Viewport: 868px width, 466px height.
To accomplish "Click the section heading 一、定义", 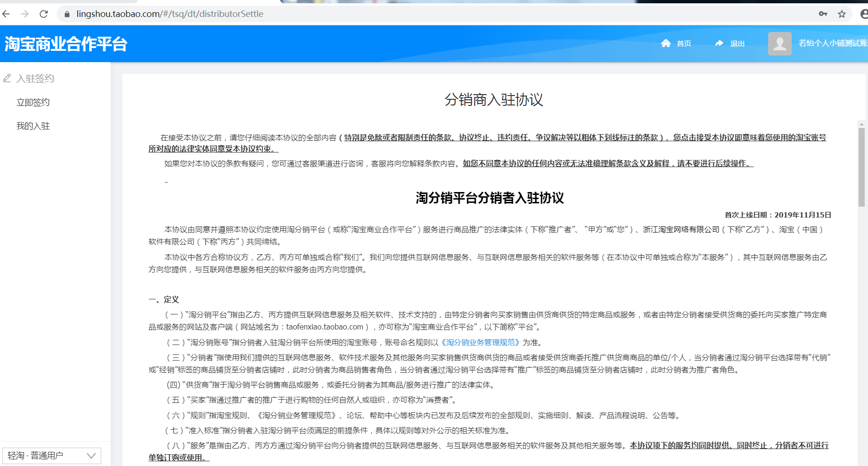I will click(x=164, y=299).
